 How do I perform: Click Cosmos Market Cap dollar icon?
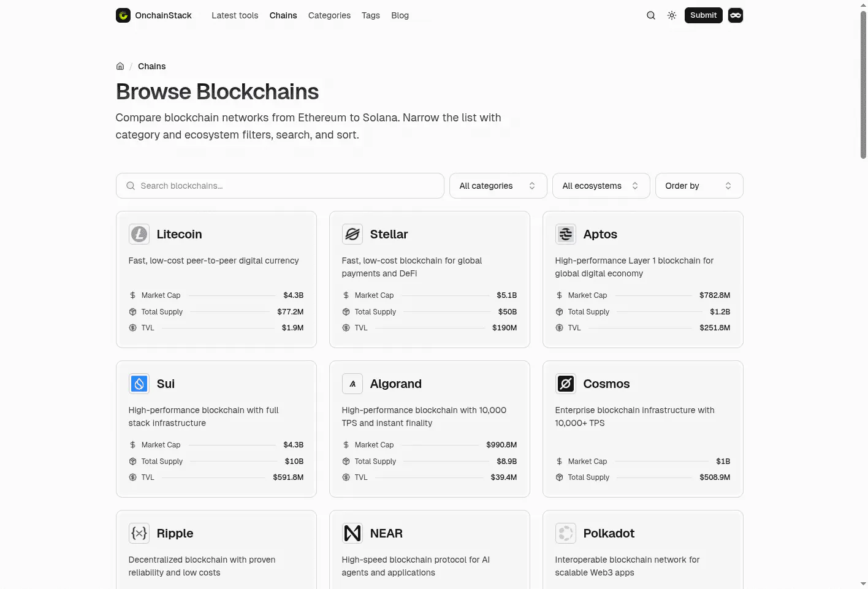pyautogui.click(x=559, y=462)
